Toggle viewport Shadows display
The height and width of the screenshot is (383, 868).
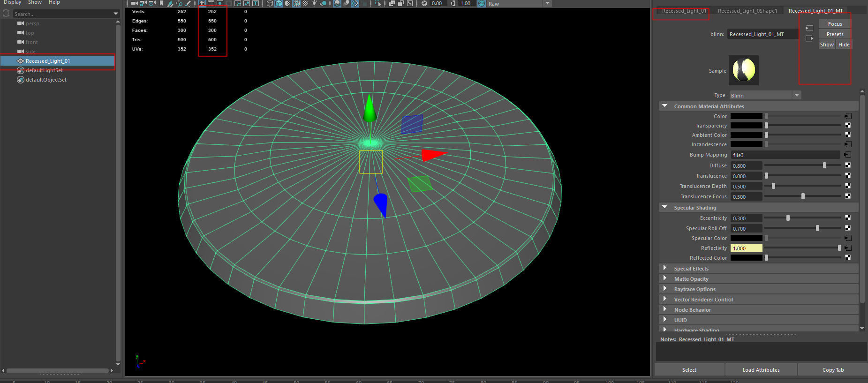323,3
